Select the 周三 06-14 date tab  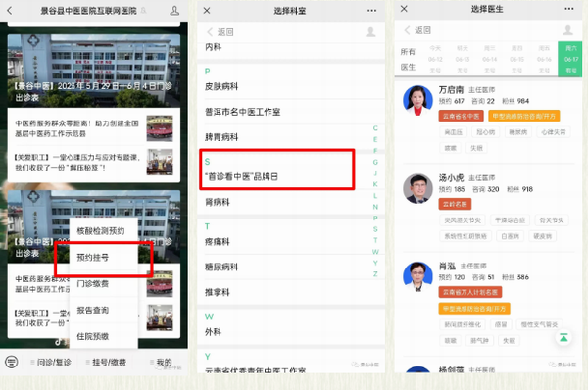489,59
